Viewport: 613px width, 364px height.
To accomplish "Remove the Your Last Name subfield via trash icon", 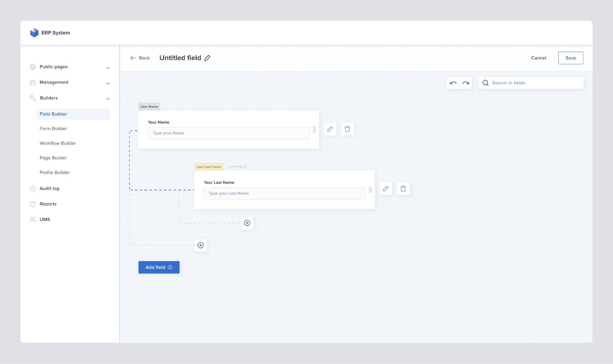I will click(x=403, y=189).
